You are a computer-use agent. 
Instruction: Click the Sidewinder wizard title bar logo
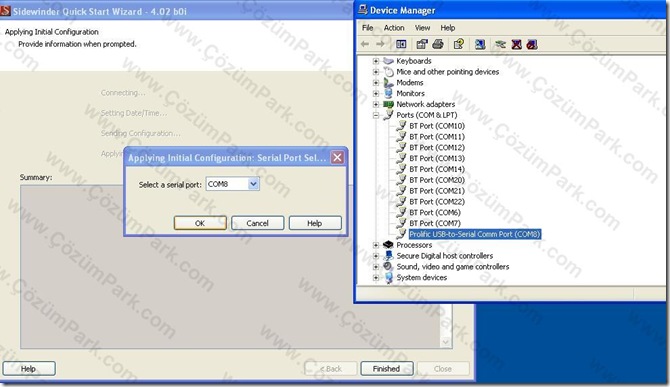[x=5, y=11]
